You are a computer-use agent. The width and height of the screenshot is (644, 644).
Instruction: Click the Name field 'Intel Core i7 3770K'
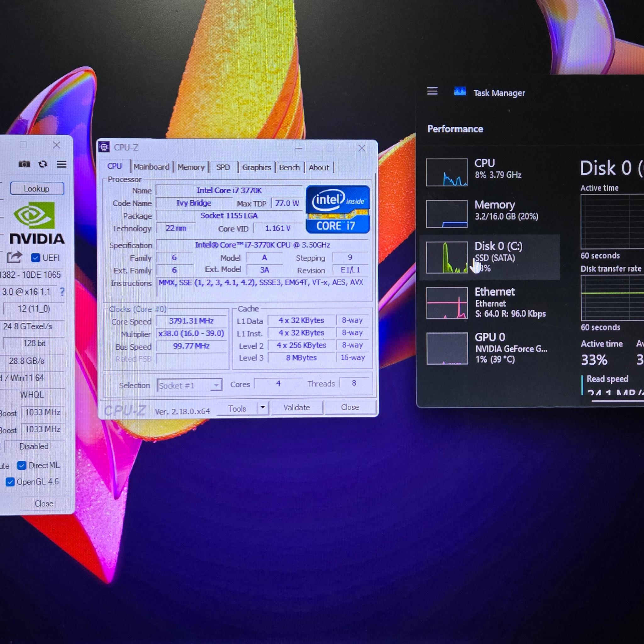229,190
